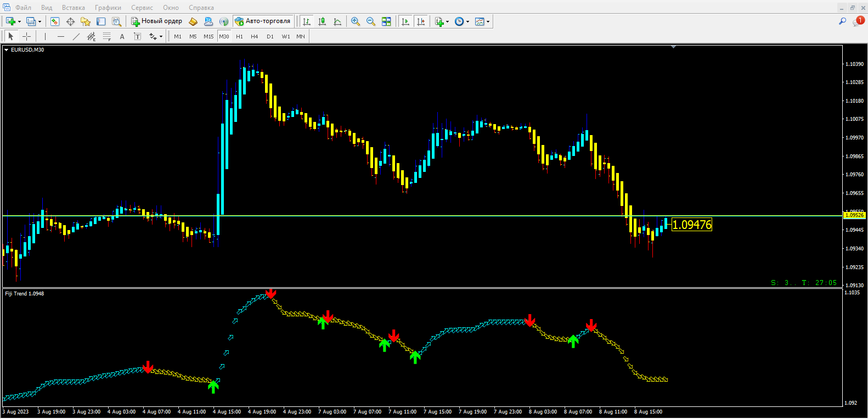868x419 pixels.
Task: Switch timeframe to D1
Action: coord(270,36)
